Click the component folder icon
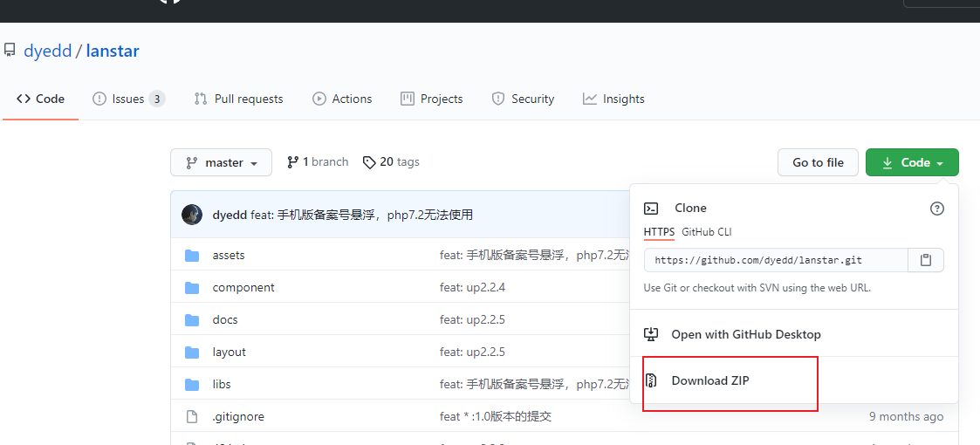980x445 pixels. coord(192,287)
